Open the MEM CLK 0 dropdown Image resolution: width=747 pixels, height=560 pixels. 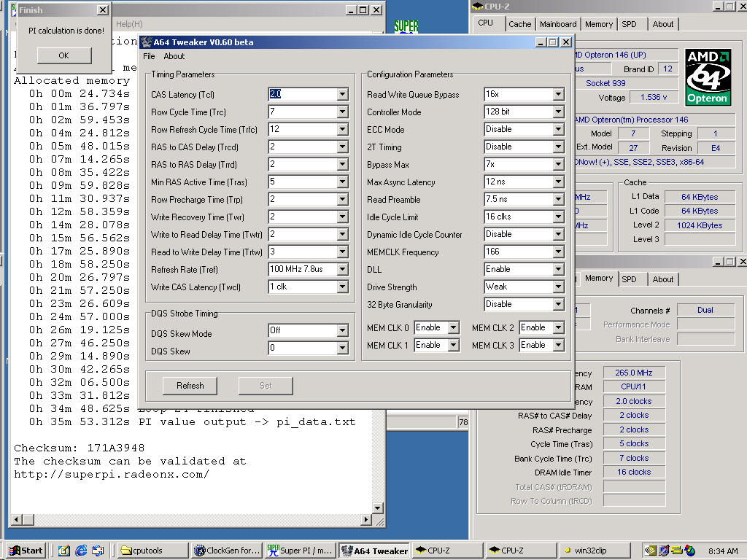[x=454, y=327]
